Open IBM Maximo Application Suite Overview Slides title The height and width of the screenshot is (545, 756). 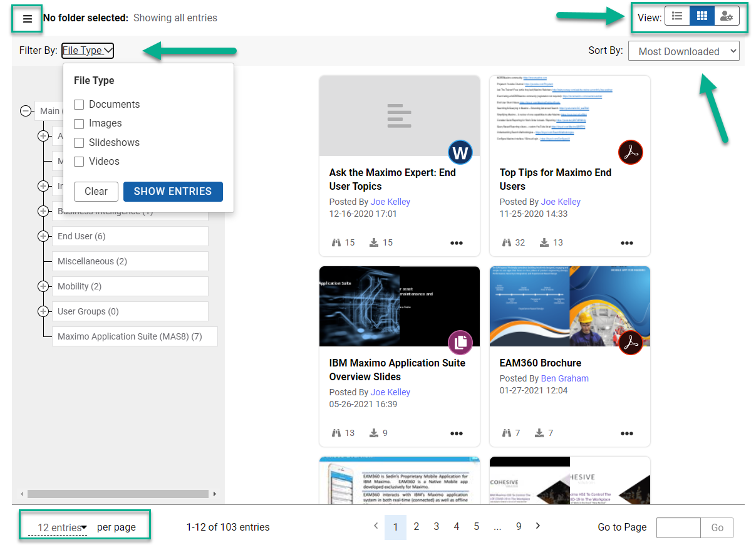397,370
